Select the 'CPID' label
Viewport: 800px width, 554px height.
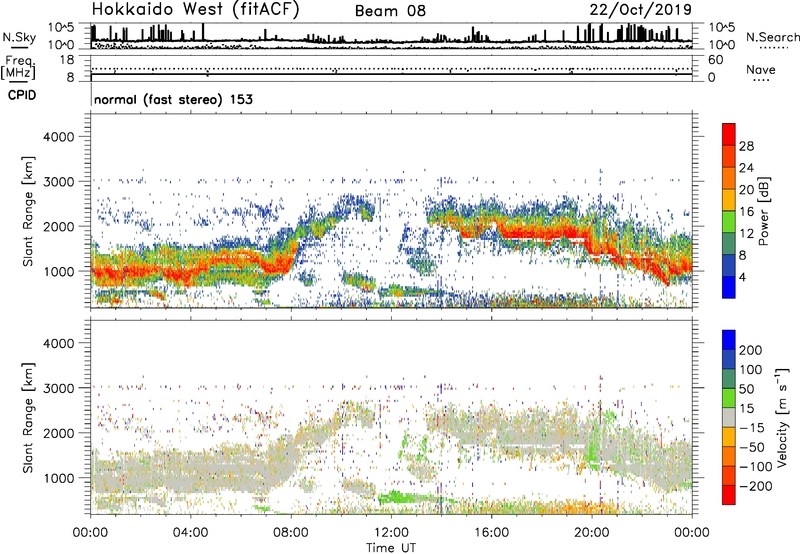pyautogui.click(x=22, y=95)
